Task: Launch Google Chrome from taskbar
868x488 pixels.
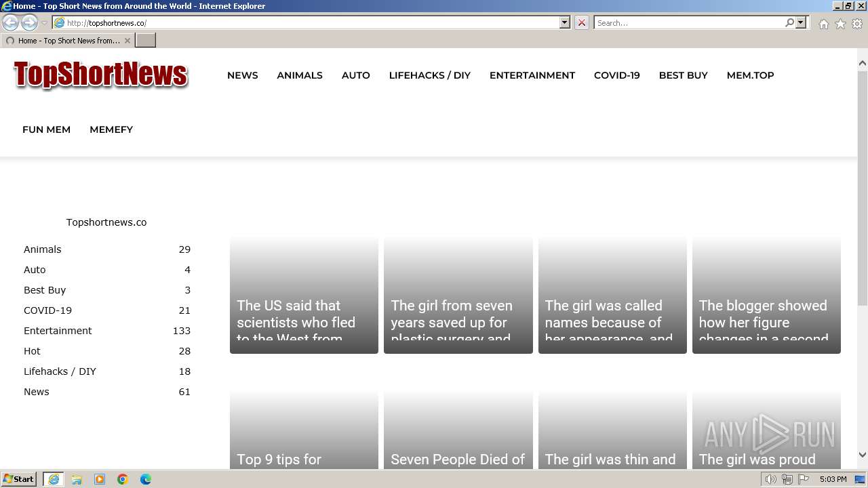Action: [123, 479]
